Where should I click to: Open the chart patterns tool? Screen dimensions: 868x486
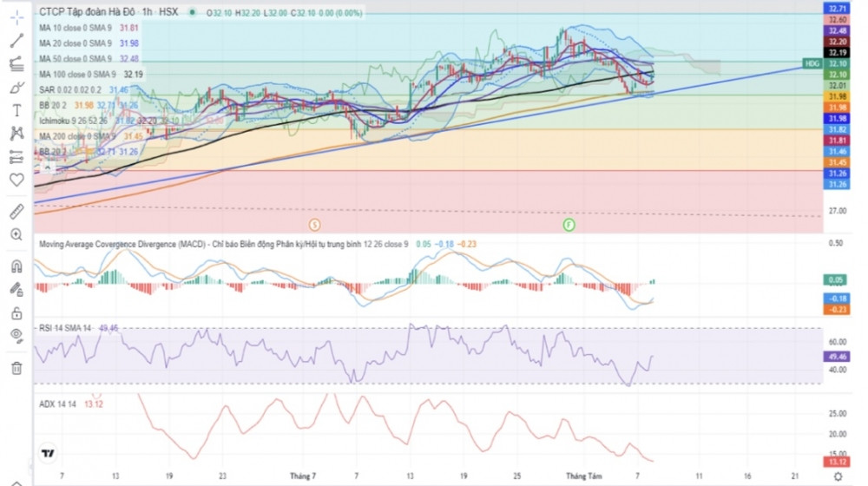pyautogui.click(x=16, y=133)
